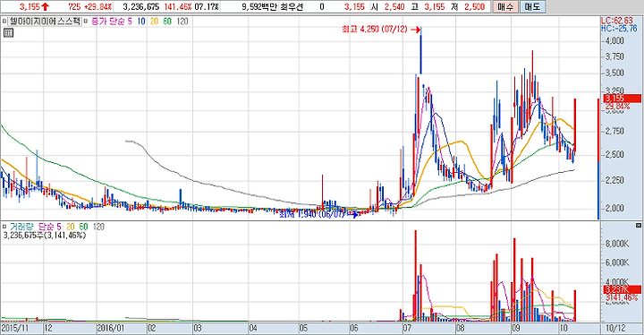Click the price MA period 5 label
The image size is (644, 335).
130,21
